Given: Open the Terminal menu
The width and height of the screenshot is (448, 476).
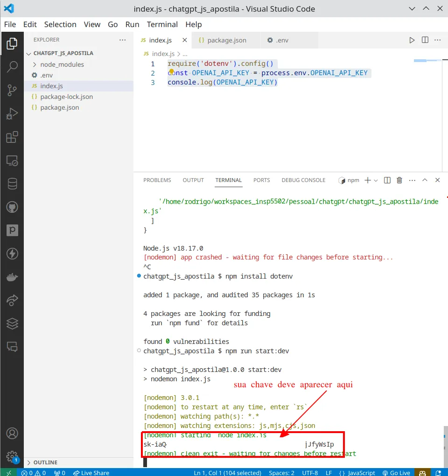Looking at the screenshot, I should pos(162,24).
